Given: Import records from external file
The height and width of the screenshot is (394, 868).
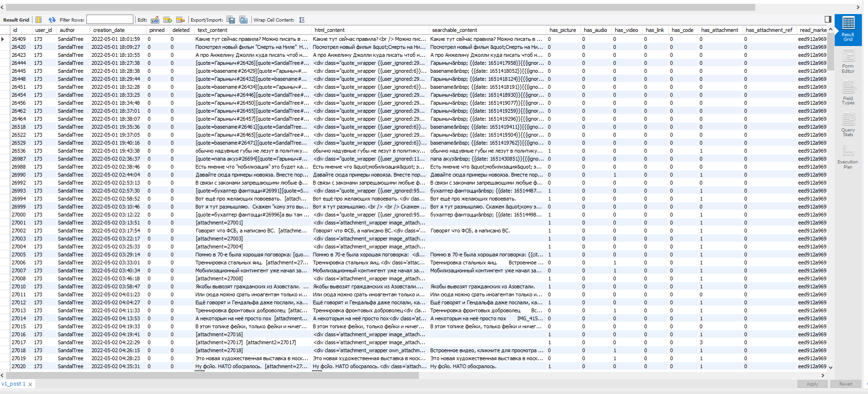Looking at the screenshot, I should 243,20.
